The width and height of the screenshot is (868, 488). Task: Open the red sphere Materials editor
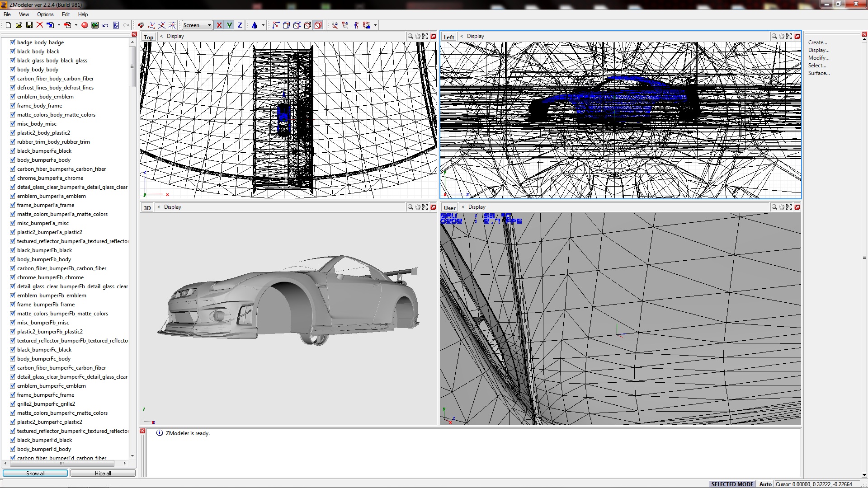(85, 25)
